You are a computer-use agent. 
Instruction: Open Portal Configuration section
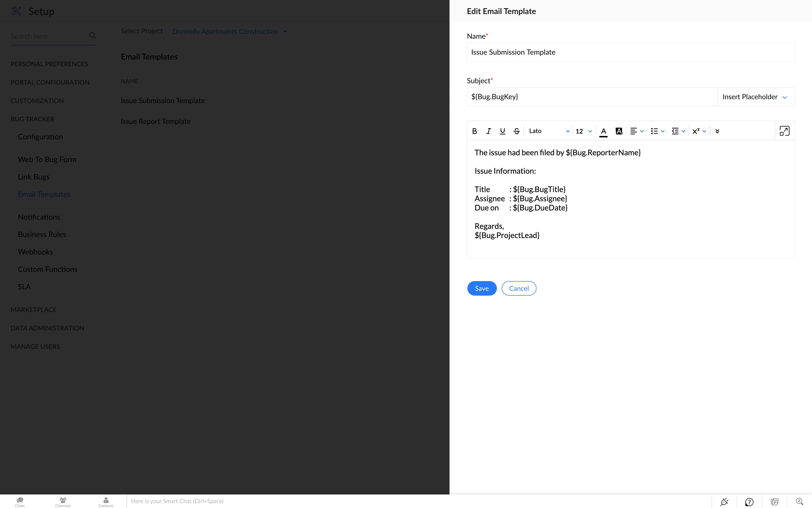[50, 82]
